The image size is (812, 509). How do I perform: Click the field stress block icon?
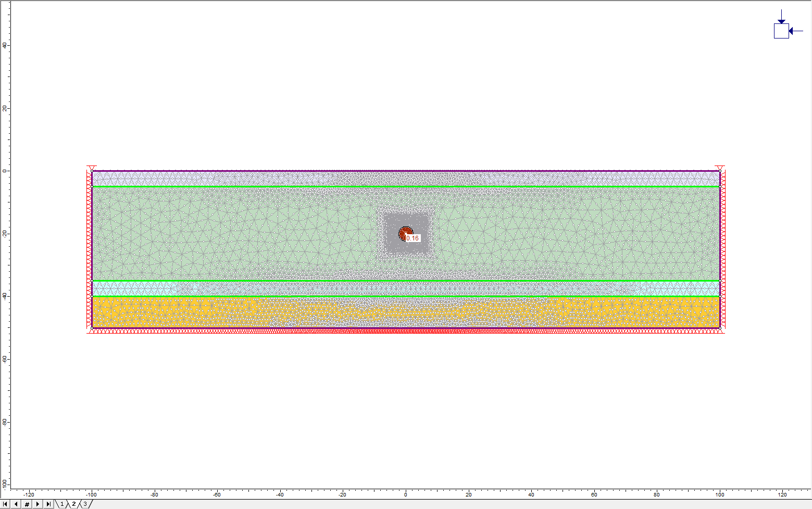click(781, 31)
